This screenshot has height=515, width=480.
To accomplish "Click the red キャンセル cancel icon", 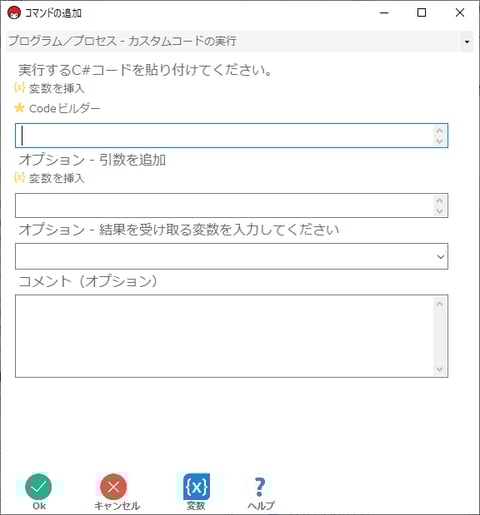I will (x=113, y=487).
